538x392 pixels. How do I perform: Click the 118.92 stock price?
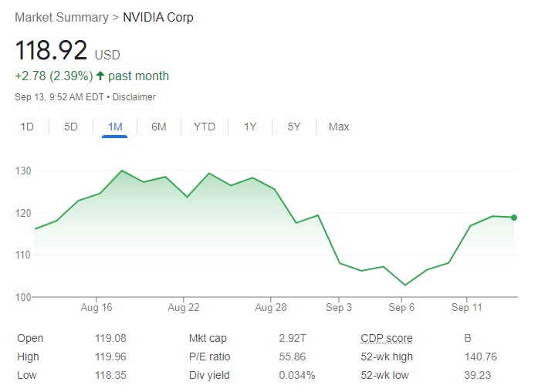click(51, 51)
